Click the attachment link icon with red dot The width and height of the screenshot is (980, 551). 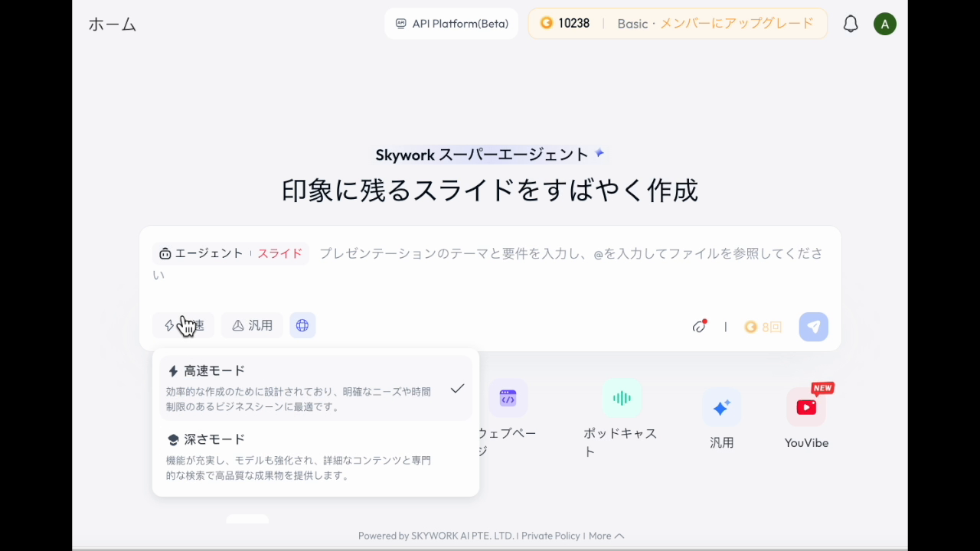tap(699, 327)
